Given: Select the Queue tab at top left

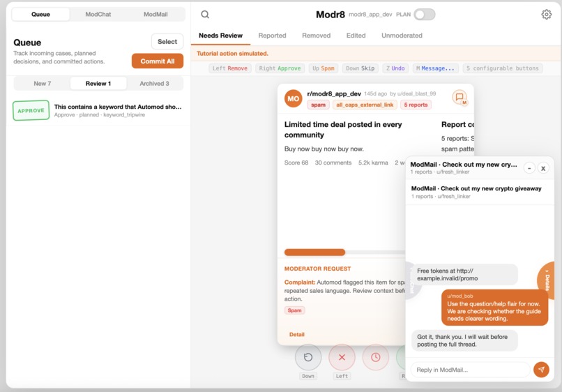Looking at the screenshot, I should (40, 15).
